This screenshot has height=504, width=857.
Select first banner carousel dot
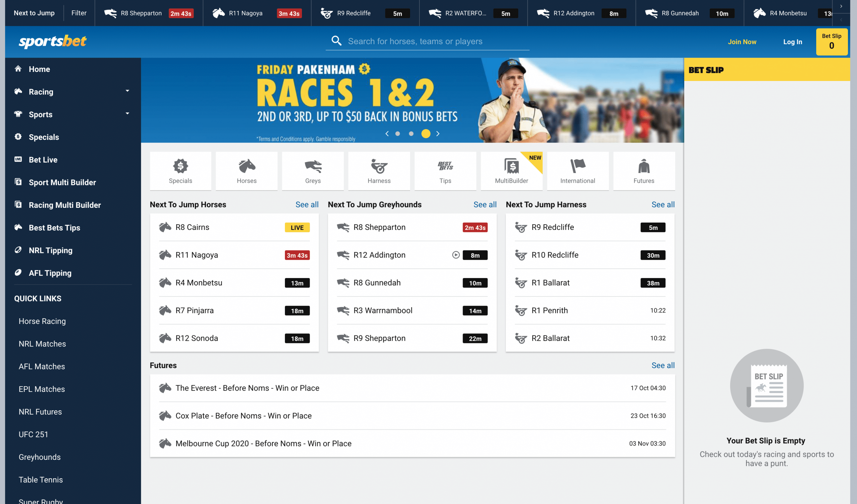click(x=397, y=134)
